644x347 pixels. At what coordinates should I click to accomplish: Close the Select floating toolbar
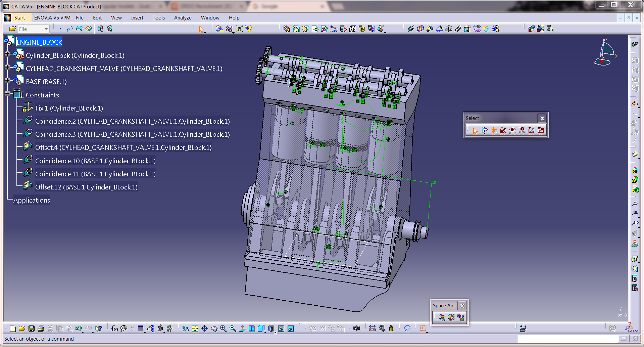(x=542, y=118)
